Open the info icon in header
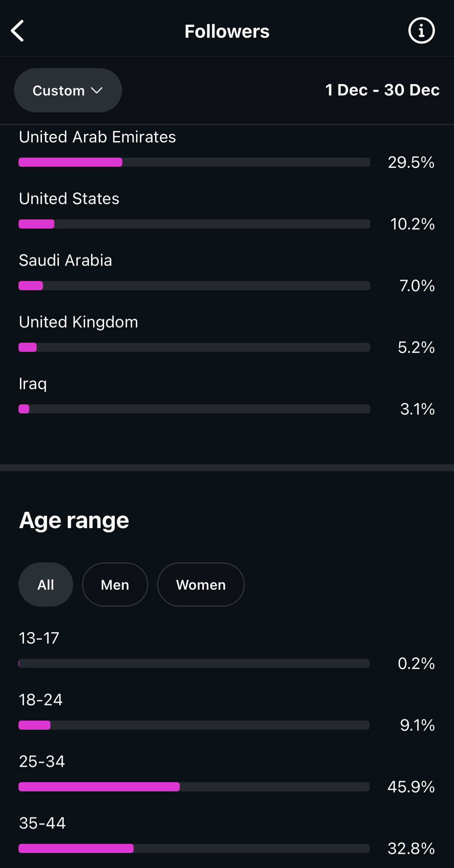This screenshot has height=868, width=454. click(421, 31)
